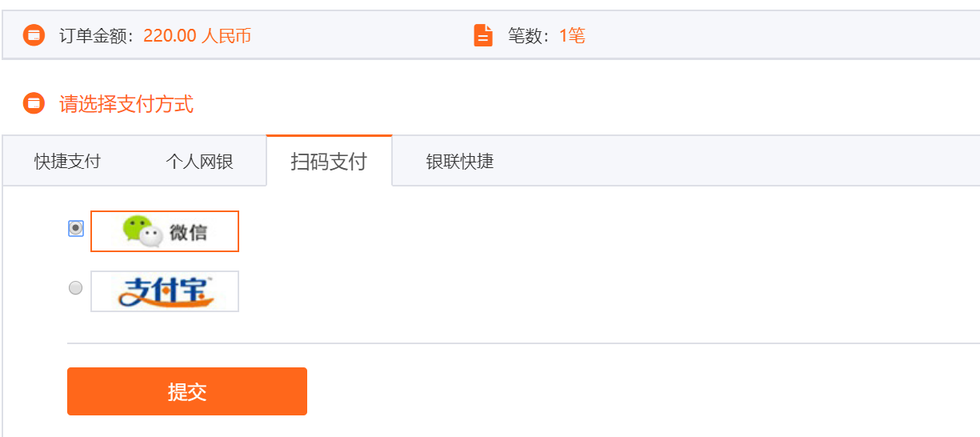This screenshot has width=980, height=437.
Task: Select the WeChat 微信 radio button
Action: (x=76, y=228)
